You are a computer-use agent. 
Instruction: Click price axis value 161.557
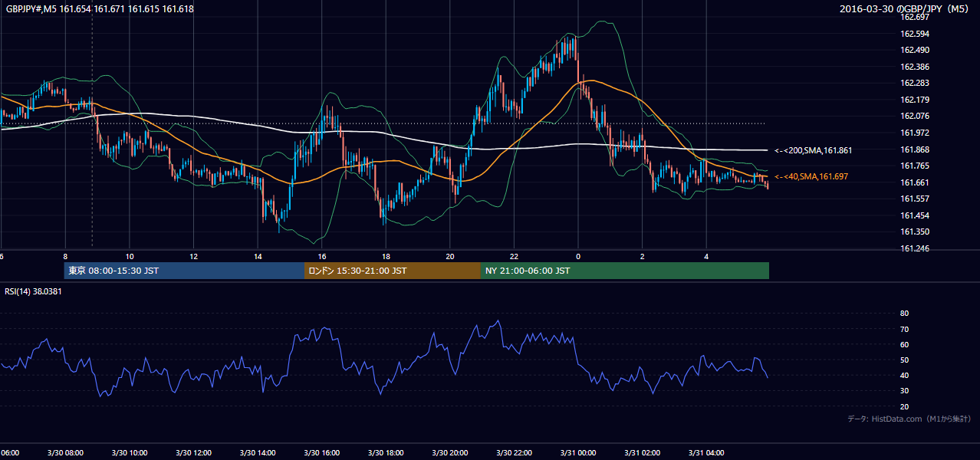914,199
